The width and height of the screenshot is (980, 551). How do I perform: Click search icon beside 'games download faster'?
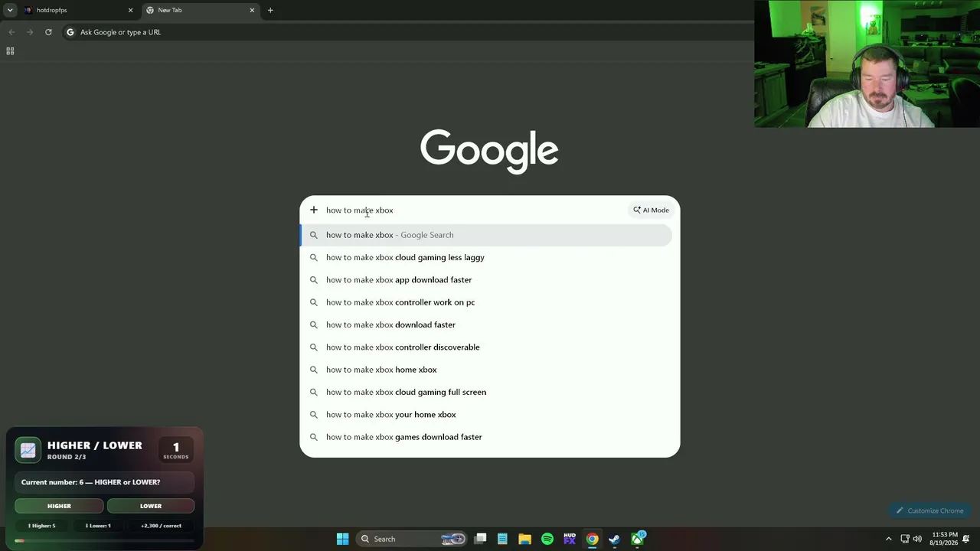coord(314,437)
